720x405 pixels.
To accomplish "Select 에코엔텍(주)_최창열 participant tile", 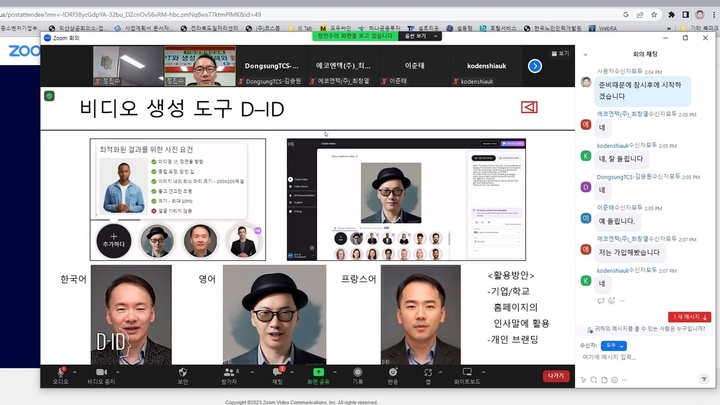I will (x=343, y=66).
